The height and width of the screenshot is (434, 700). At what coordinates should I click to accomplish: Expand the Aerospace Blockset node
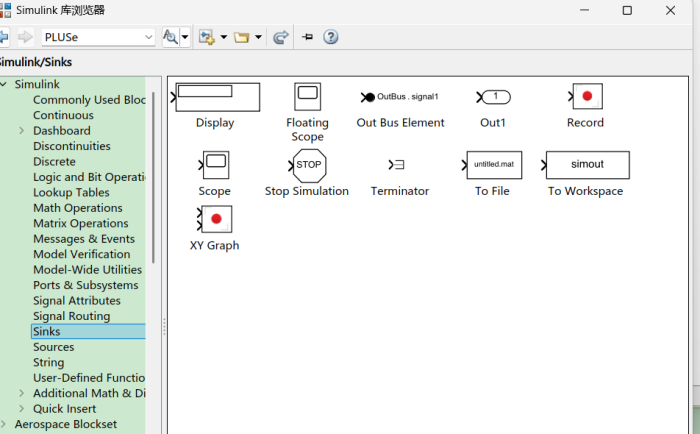[x=3, y=424]
